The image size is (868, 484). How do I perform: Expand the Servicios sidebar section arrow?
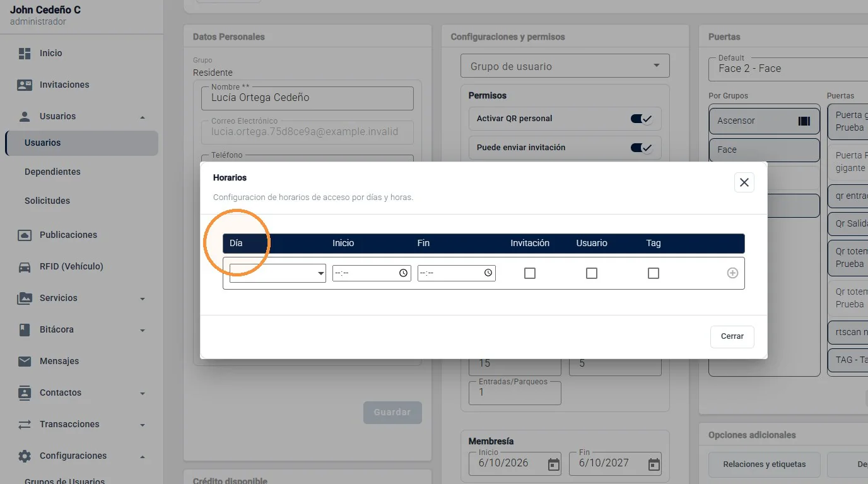[143, 298]
